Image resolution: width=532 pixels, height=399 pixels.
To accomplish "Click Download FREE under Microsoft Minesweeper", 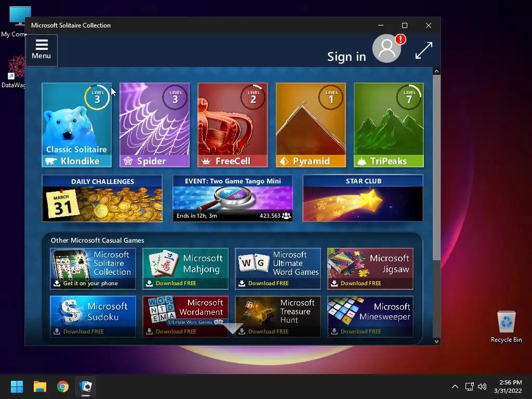I will click(x=361, y=331).
